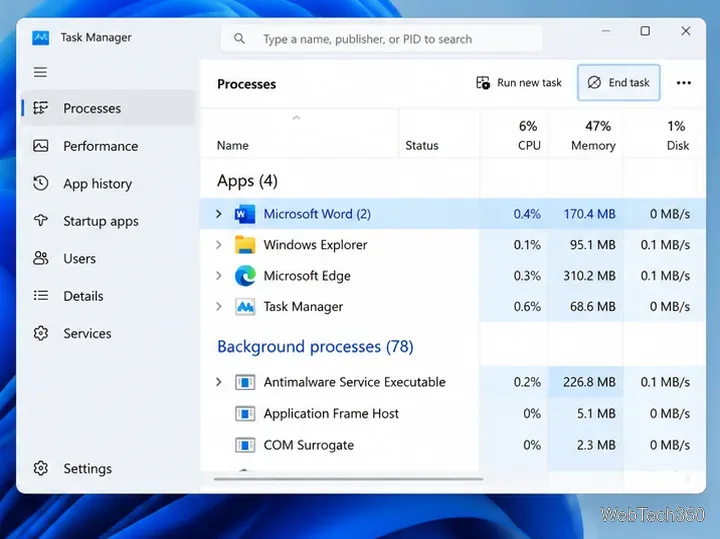
Task: Click the Settings gear icon at bottom
Action: [40, 468]
